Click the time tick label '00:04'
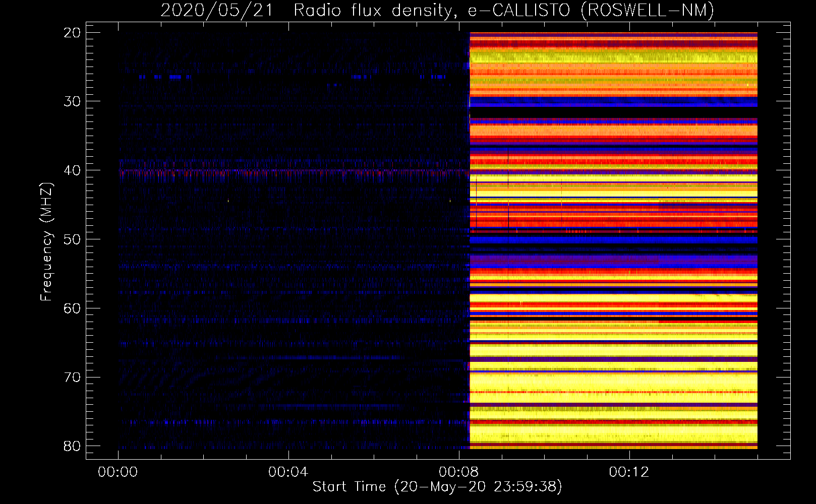The image size is (816, 504). tap(288, 472)
